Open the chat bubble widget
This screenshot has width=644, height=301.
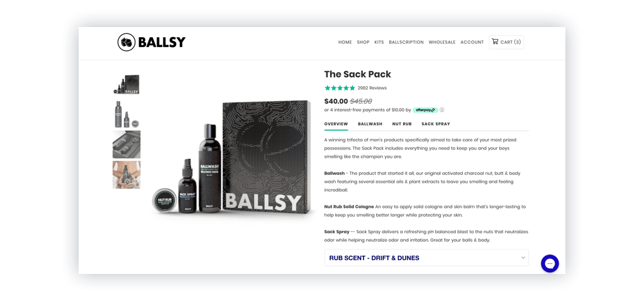pyautogui.click(x=550, y=264)
